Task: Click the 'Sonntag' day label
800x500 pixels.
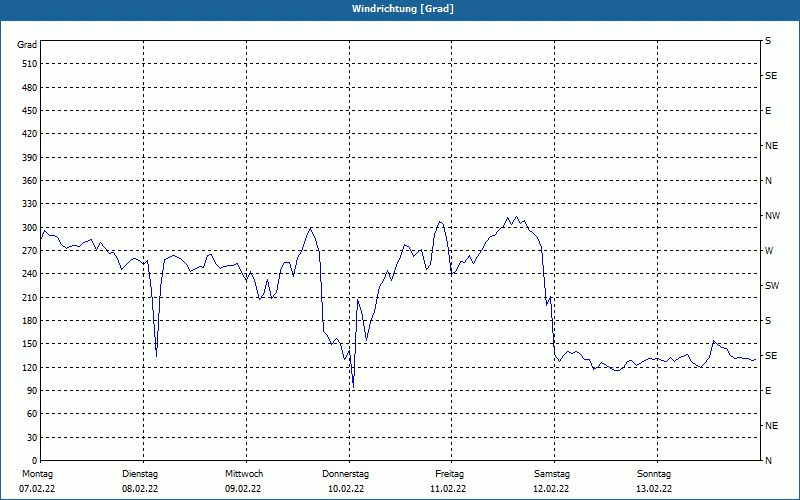Action: (654, 474)
